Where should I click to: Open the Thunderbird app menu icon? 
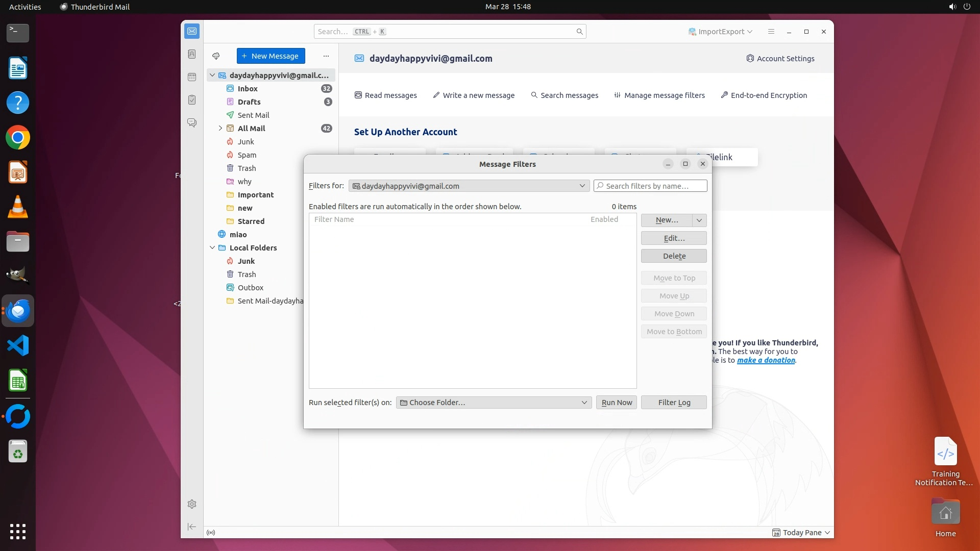pyautogui.click(x=771, y=32)
